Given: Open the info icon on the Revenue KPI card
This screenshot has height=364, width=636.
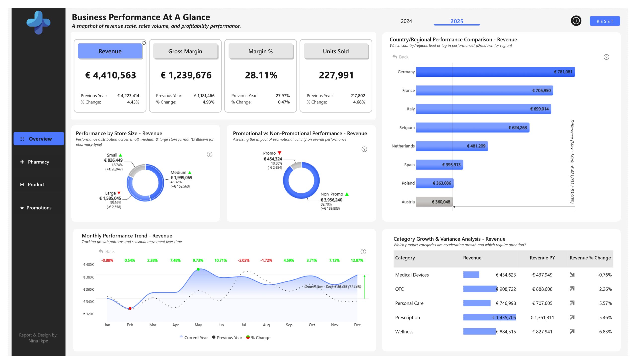Looking at the screenshot, I should [x=144, y=43].
